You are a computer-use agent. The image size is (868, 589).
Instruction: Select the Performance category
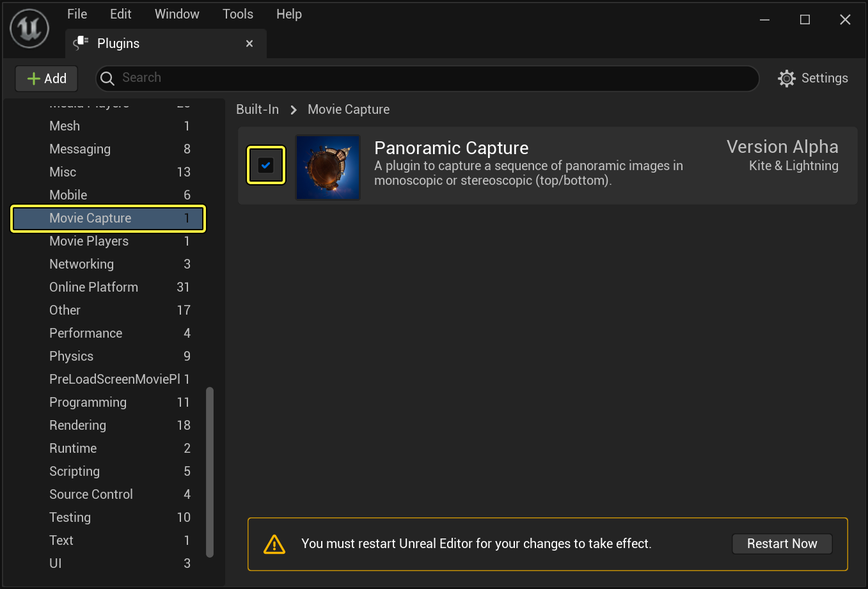tap(108, 333)
